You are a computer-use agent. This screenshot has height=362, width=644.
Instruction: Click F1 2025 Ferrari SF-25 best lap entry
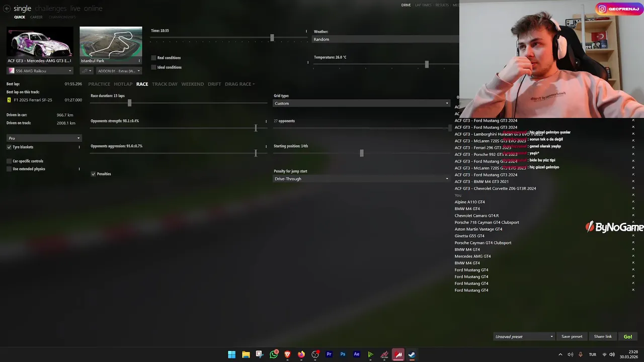point(44,100)
